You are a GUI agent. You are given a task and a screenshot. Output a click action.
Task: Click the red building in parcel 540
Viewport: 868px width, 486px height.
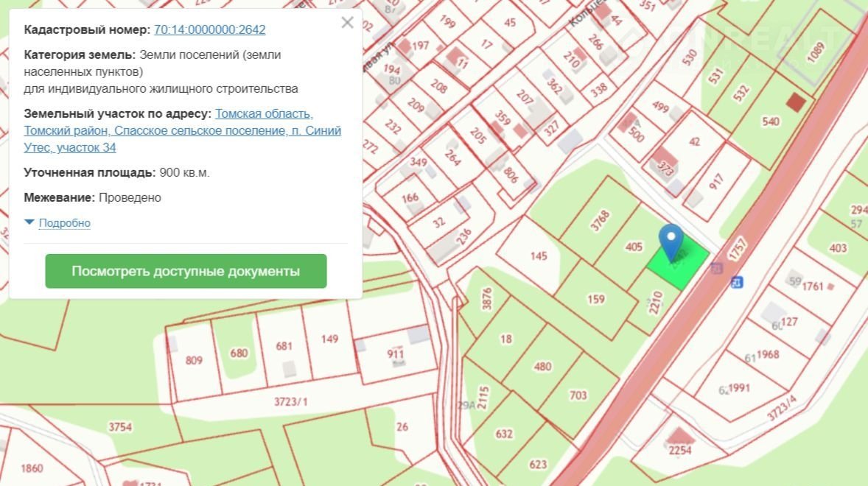pyautogui.click(x=795, y=102)
